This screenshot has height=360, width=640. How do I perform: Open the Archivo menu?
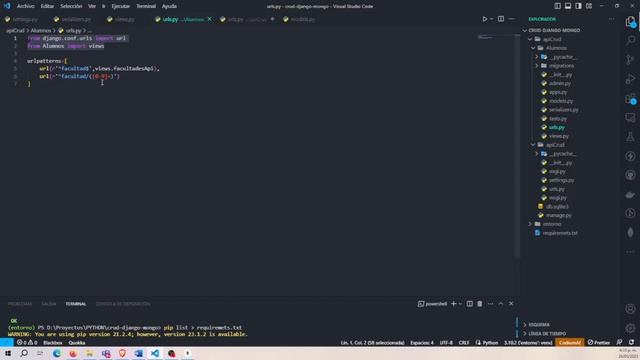coord(25,6)
